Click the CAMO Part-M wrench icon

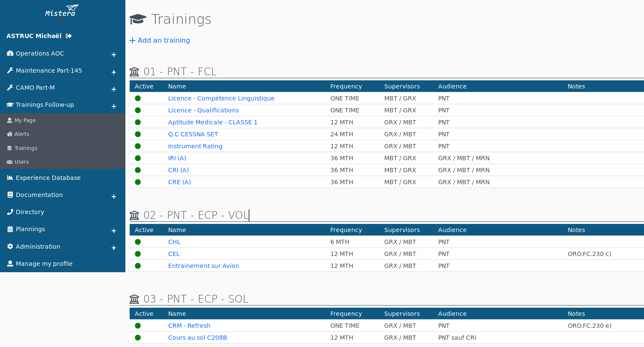pos(10,88)
